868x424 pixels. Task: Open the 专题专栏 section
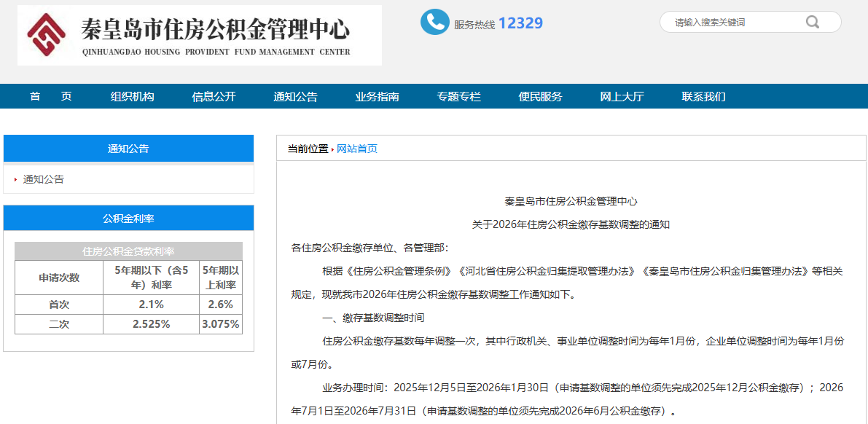pos(459,96)
